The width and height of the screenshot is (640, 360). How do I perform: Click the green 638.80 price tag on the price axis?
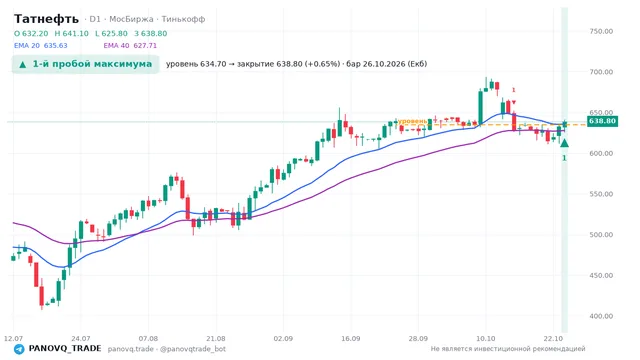click(x=602, y=121)
